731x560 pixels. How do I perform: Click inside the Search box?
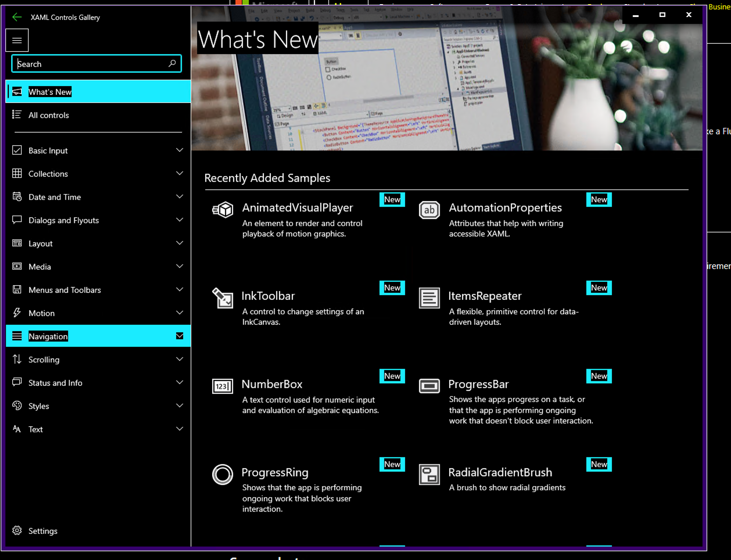[83, 63]
